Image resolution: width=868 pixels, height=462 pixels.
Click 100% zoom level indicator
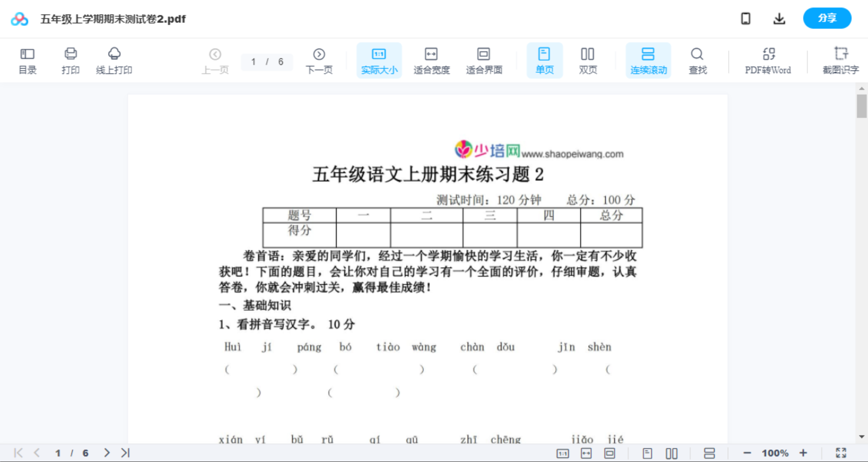click(775, 452)
